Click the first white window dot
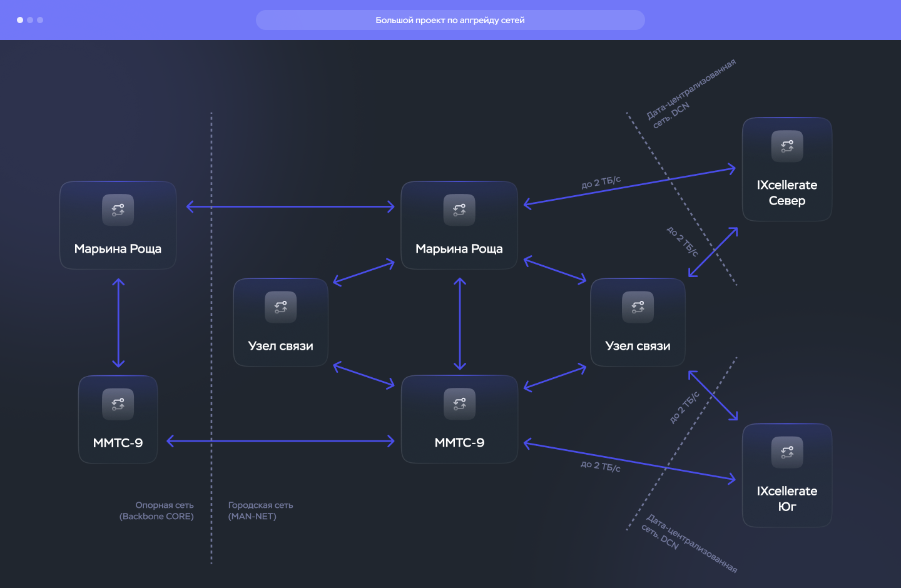901x588 pixels. pos(20,20)
